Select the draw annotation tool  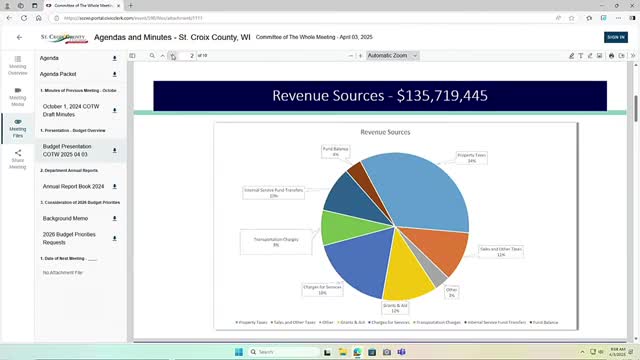point(590,56)
